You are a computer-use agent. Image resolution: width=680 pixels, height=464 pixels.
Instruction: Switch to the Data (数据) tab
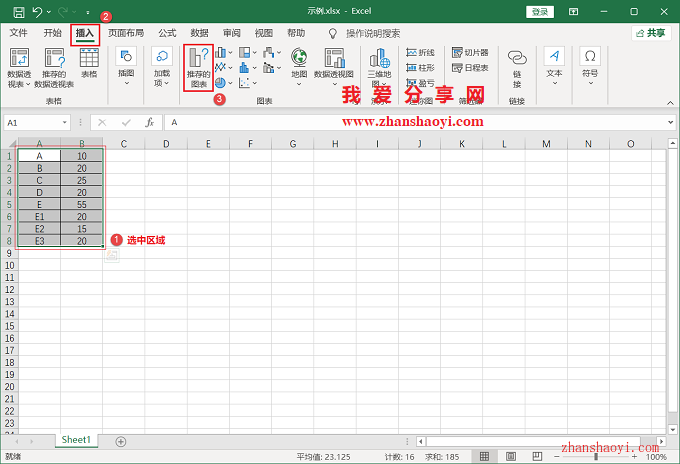point(199,33)
